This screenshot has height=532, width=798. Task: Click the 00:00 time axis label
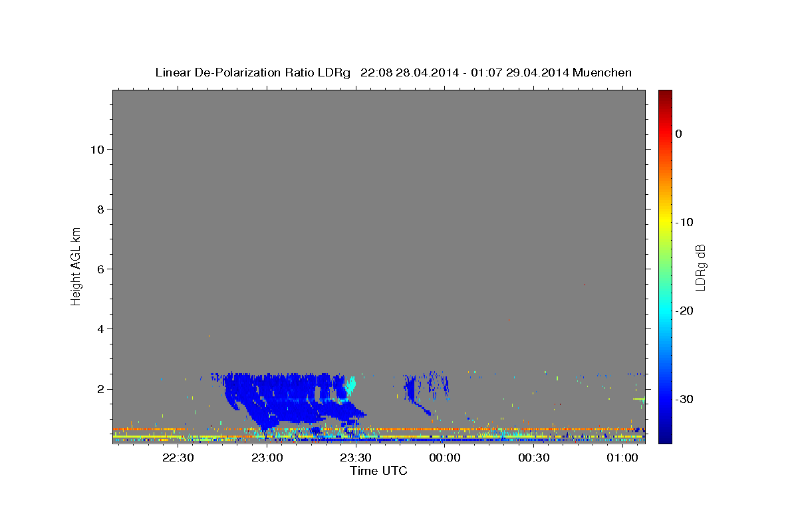click(x=445, y=458)
